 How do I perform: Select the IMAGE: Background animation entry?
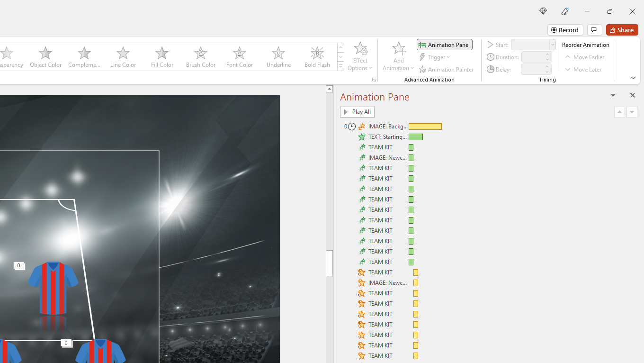click(x=387, y=127)
